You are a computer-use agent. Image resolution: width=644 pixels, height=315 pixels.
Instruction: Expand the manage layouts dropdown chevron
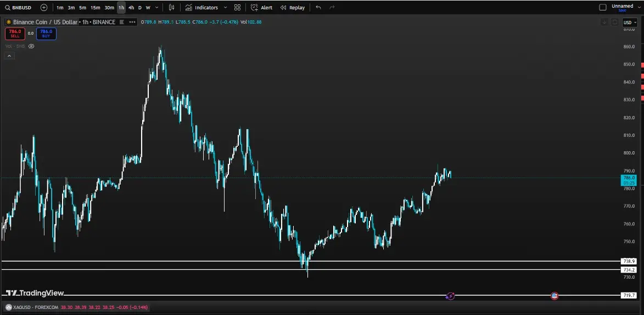point(639,7)
